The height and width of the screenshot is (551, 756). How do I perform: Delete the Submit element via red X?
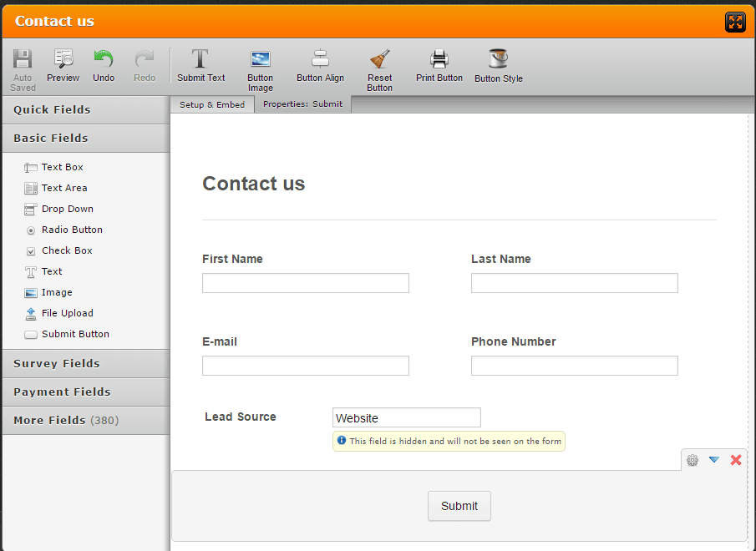736,460
